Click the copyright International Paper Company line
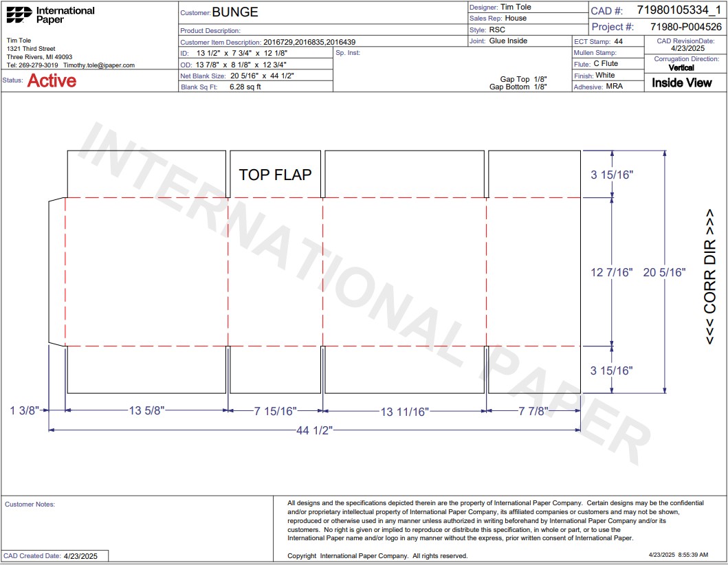Image resolution: width=728 pixels, height=565 pixels. coord(377,555)
